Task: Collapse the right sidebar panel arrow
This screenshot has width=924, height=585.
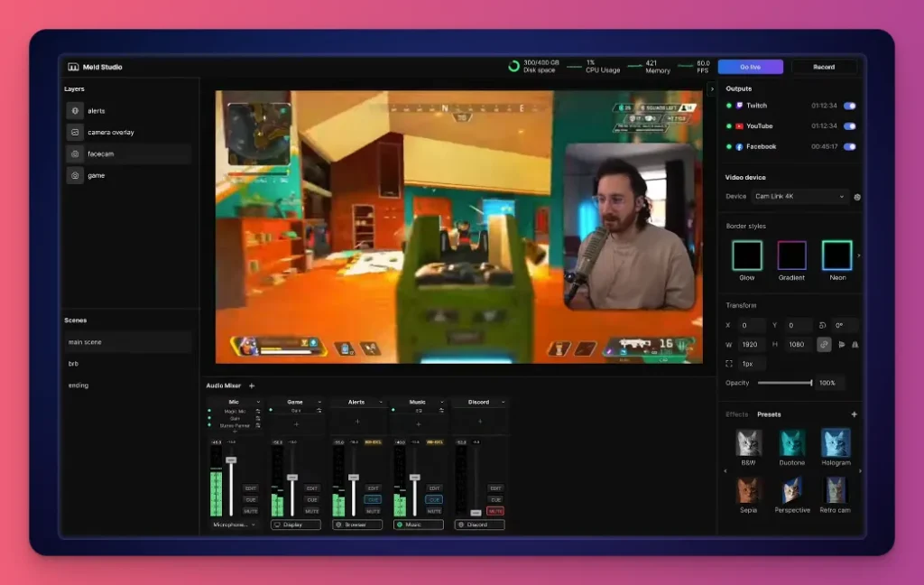Action: pos(712,89)
